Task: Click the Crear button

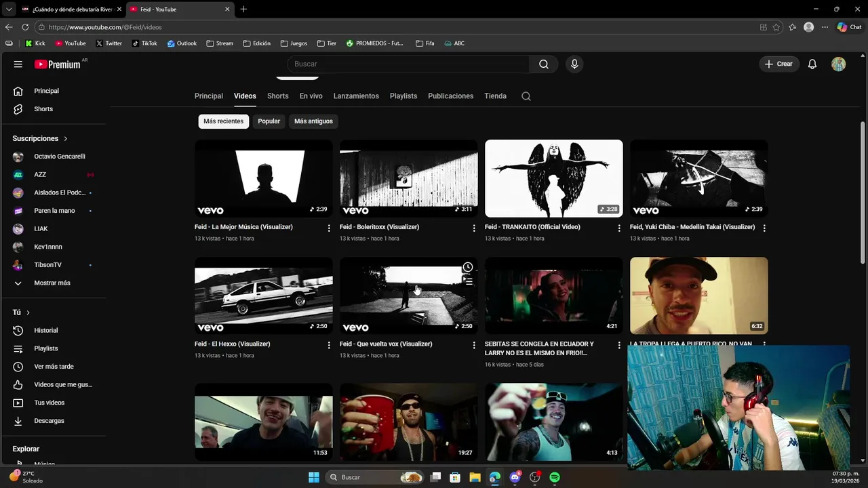Action: tap(778, 64)
